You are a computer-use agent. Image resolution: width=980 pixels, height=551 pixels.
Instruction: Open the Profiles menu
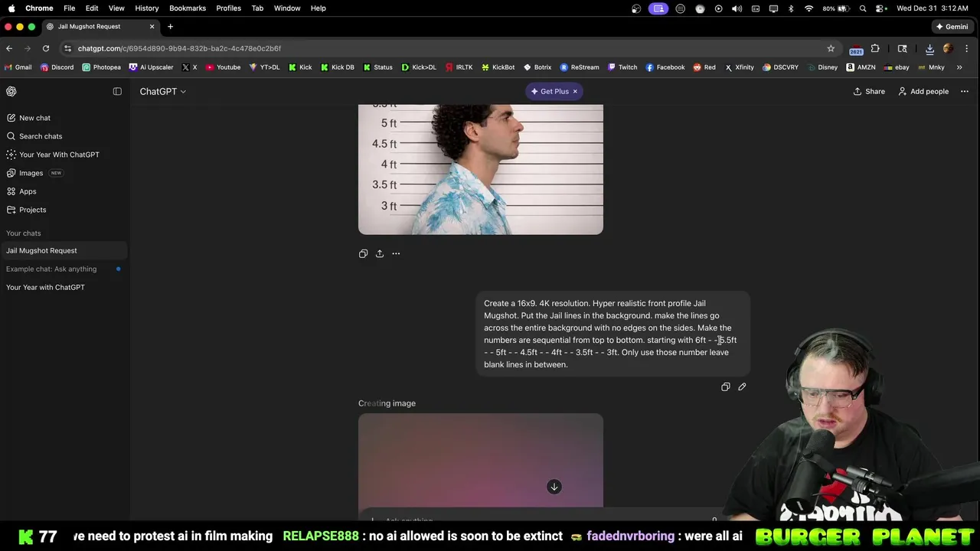(x=228, y=8)
